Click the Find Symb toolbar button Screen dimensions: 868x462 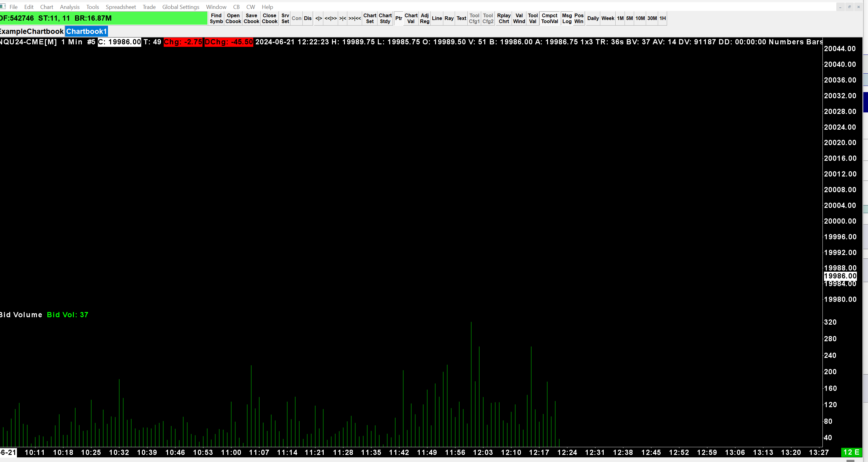[x=216, y=18]
